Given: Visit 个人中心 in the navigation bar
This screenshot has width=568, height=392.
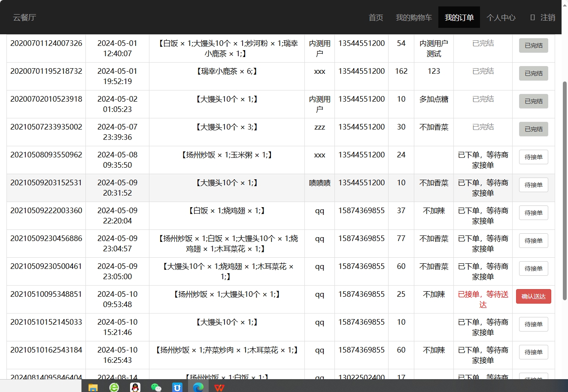Looking at the screenshot, I should [x=501, y=18].
